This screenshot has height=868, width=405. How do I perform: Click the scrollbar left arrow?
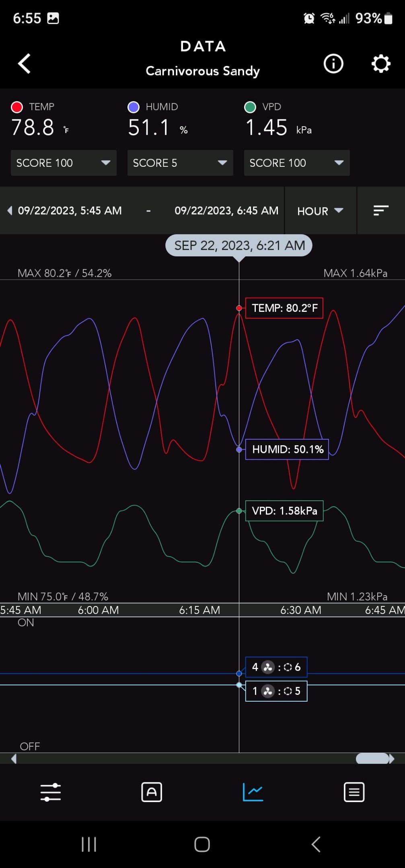pos(14,759)
